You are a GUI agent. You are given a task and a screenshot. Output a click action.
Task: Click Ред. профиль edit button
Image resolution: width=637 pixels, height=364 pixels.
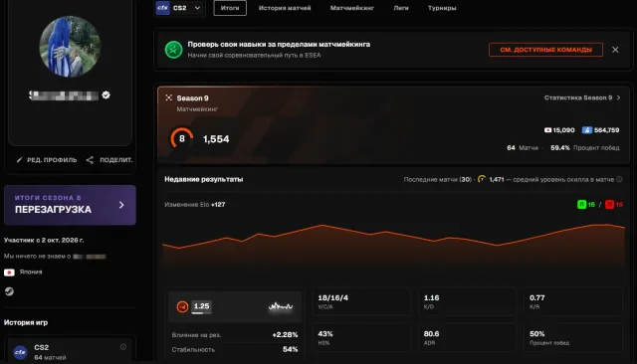pyautogui.click(x=47, y=160)
